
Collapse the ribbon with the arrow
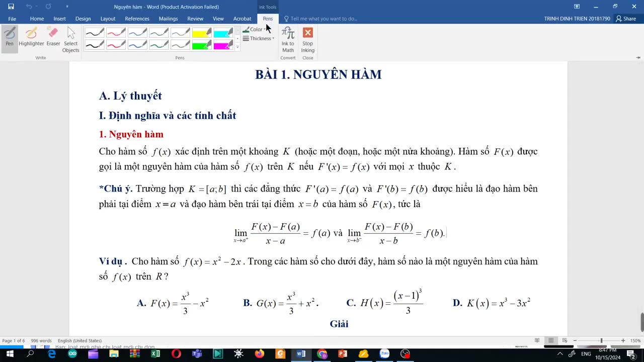[637, 58]
